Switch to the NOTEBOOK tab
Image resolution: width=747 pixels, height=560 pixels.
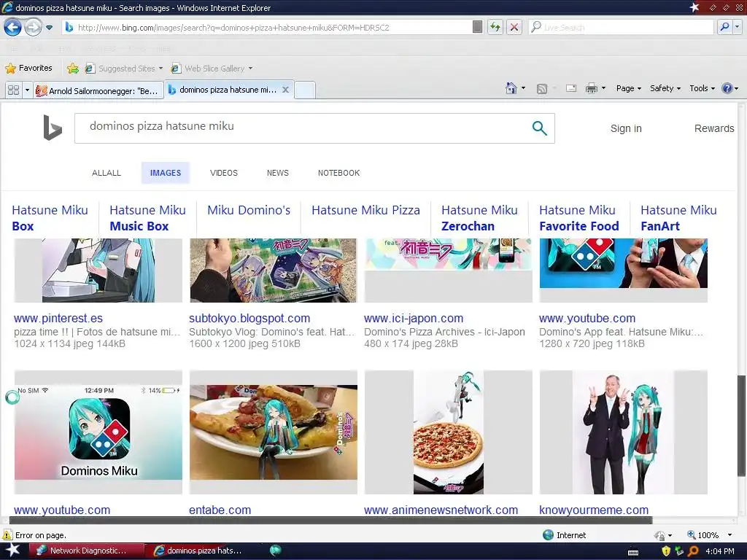[x=338, y=173]
